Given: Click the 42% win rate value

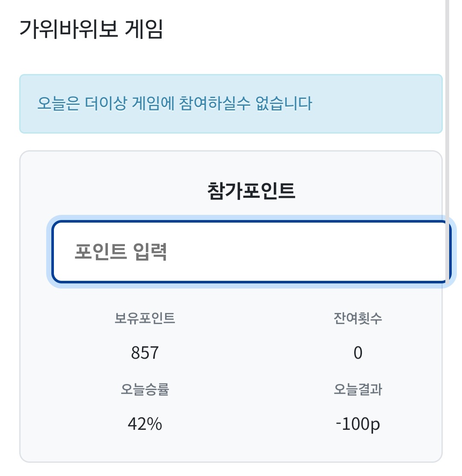Looking at the screenshot, I should tap(145, 424).
